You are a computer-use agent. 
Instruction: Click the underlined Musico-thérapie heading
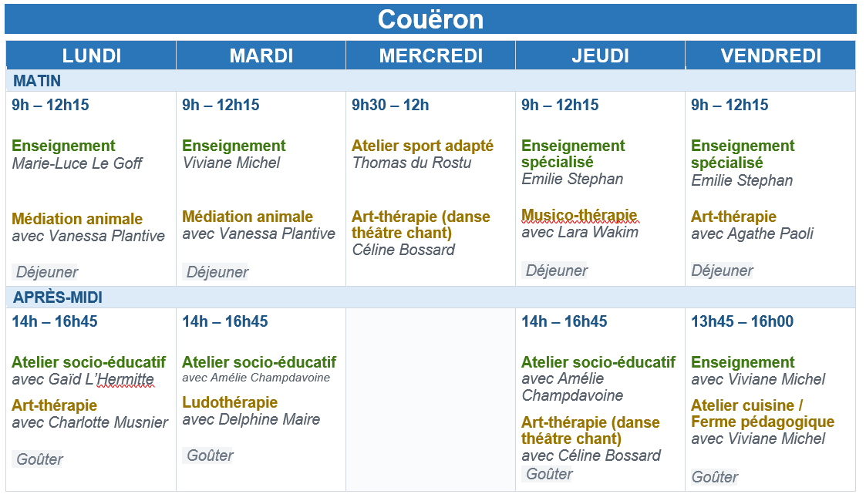click(579, 215)
